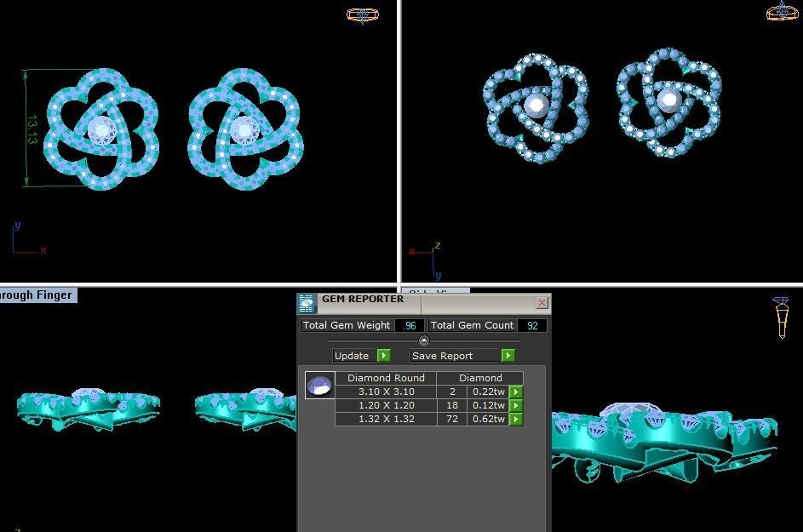This screenshot has height=532, width=803.
Task: Click the GEM REPORTER title text
Action: pyautogui.click(x=363, y=299)
